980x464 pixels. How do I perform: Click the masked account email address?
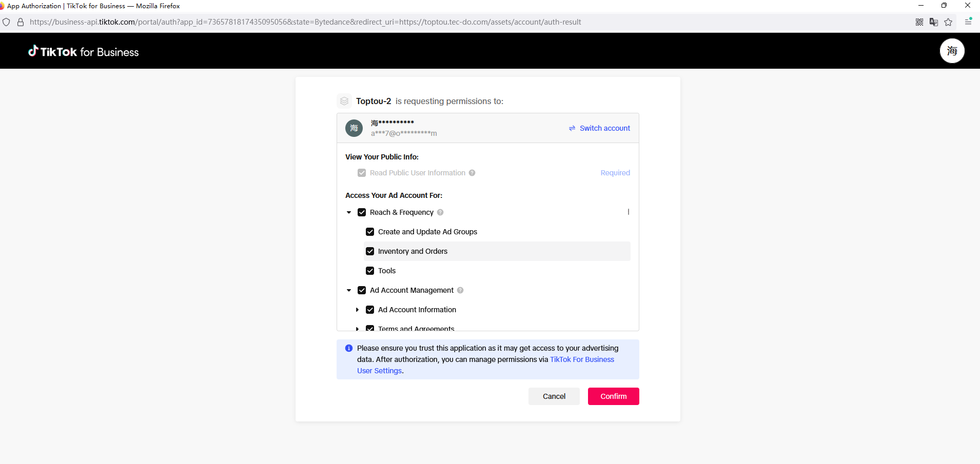point(404,133)
